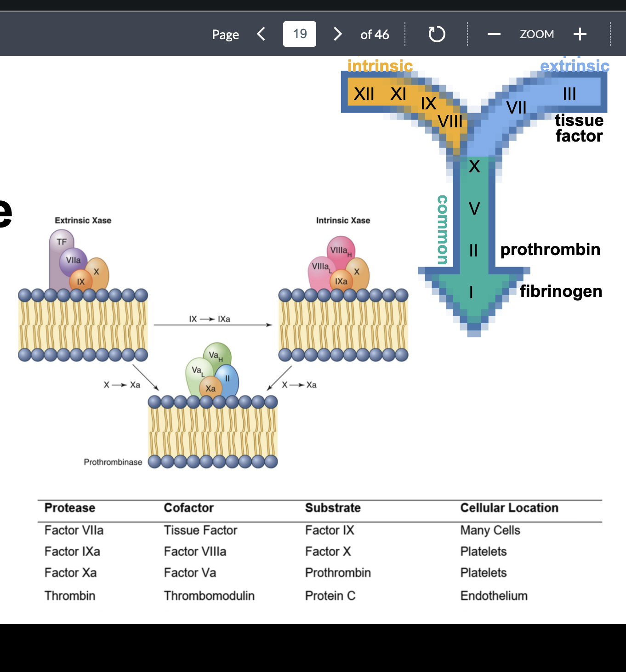Click the Thrombomodulin table cell
This screenshot has width=626, height=672.
click(x=209, y=596)
